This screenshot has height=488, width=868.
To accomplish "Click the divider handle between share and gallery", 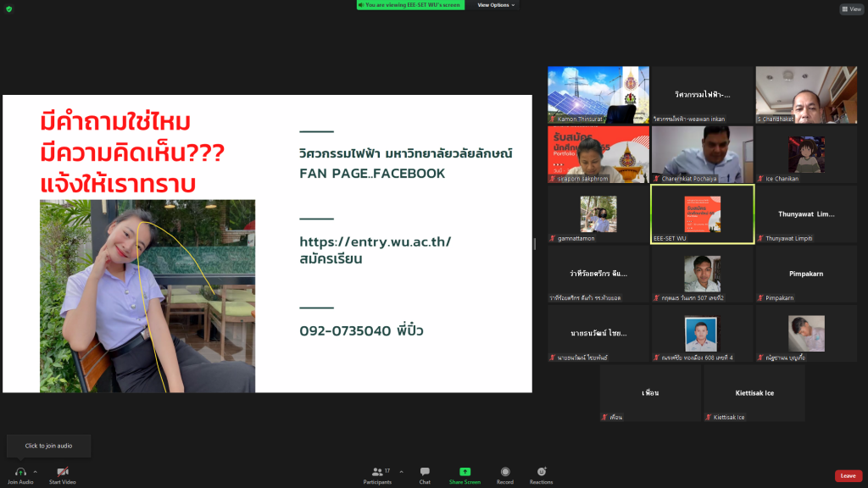I will (535, 244).
